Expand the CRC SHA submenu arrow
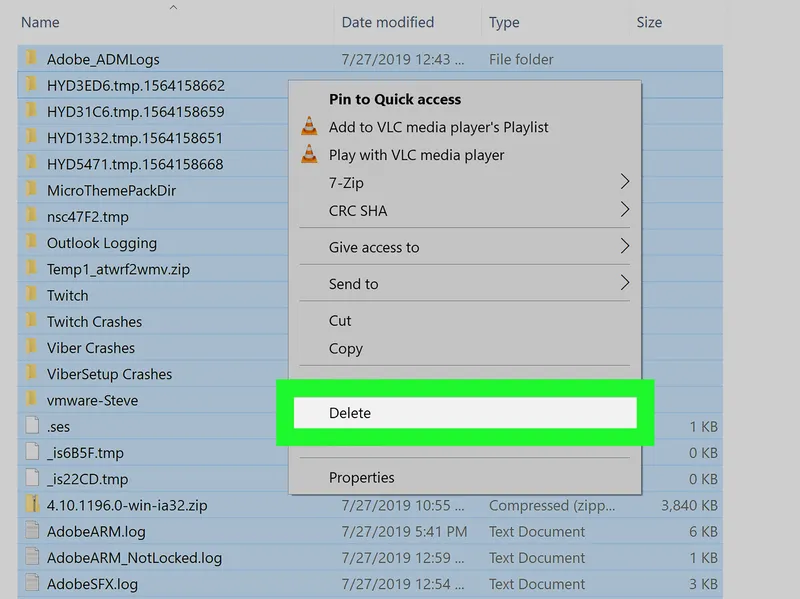The width and height of the screenshot is (800, 599). coord(624,210)
